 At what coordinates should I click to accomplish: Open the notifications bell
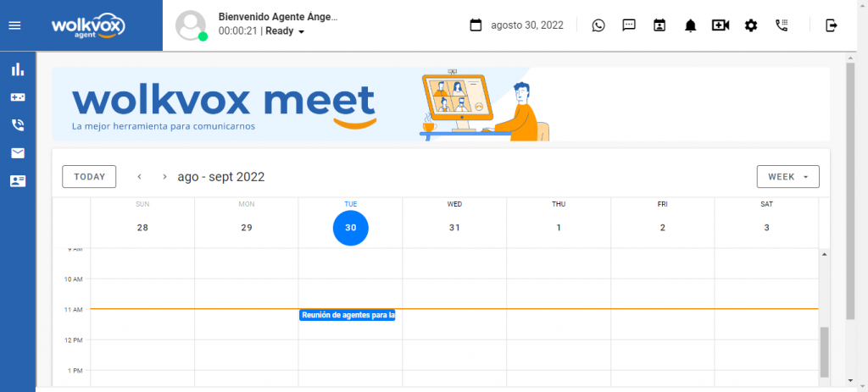click(690, 25)
